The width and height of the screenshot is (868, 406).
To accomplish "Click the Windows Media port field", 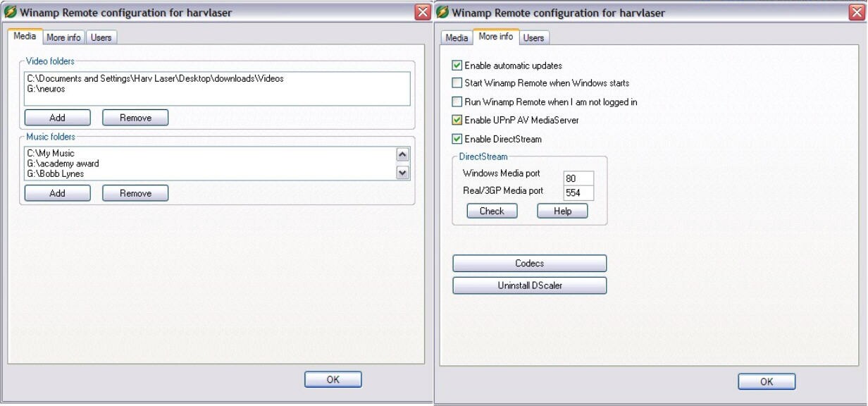I will point(579,178).
